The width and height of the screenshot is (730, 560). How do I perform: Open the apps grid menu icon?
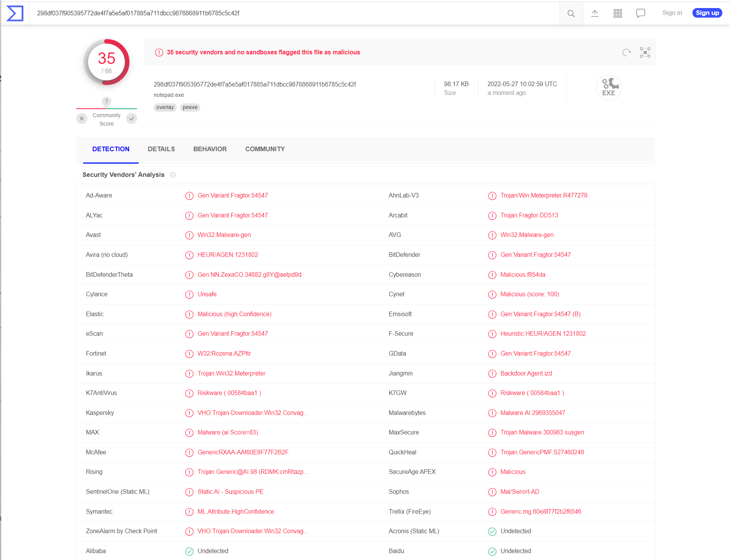click(x=617, y=13)
